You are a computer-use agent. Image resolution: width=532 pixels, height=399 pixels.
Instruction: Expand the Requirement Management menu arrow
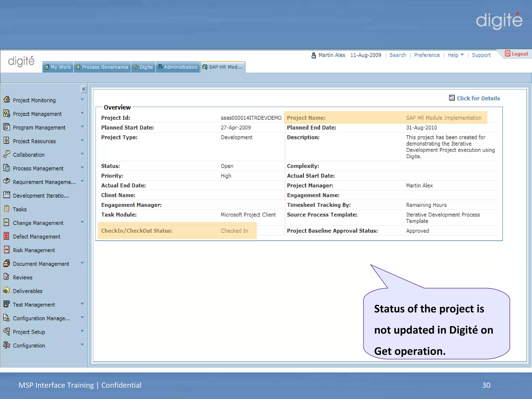click(x=82, y=181)
